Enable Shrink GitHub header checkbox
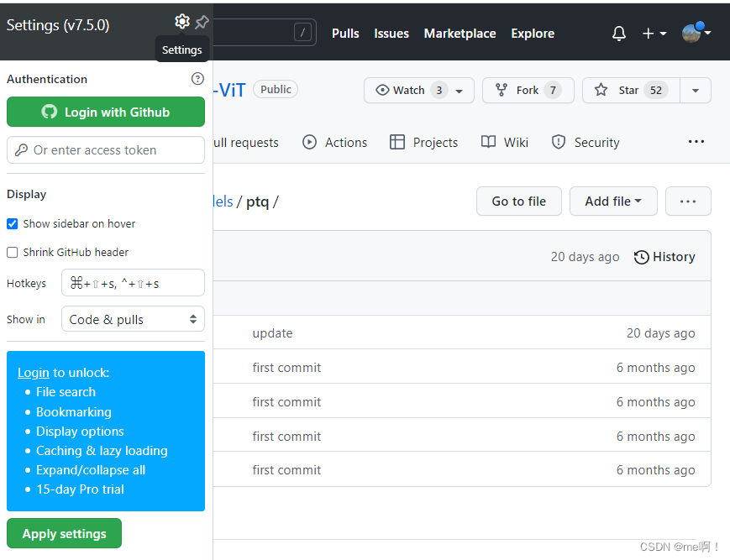Image resolution: width=730 pixels, height=560 pixels. coord(13,252)
